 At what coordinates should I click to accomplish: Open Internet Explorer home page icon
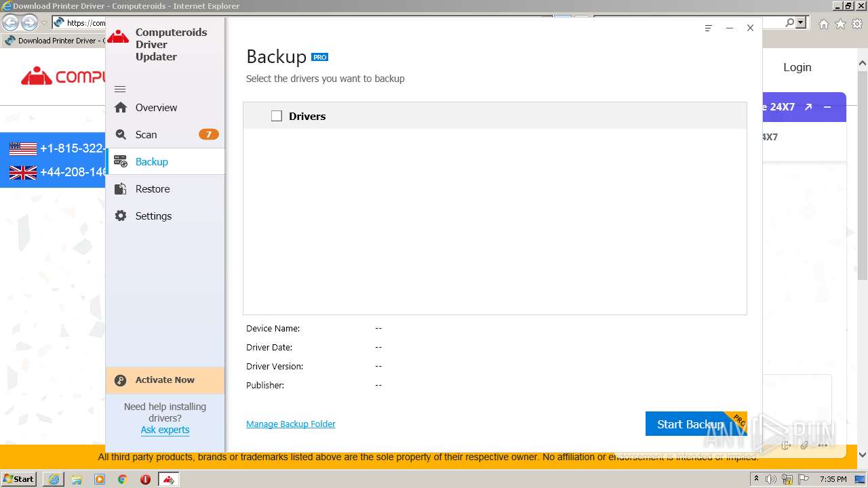[823, 24]
